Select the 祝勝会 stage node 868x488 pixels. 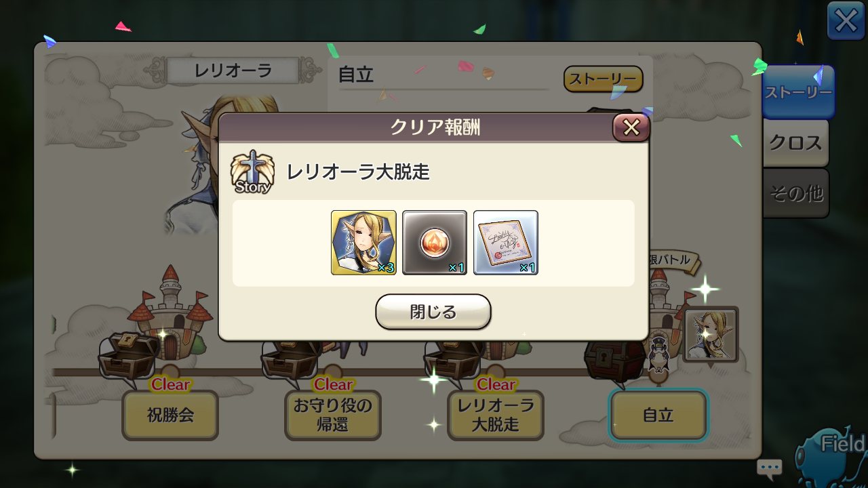pos(170,415)
